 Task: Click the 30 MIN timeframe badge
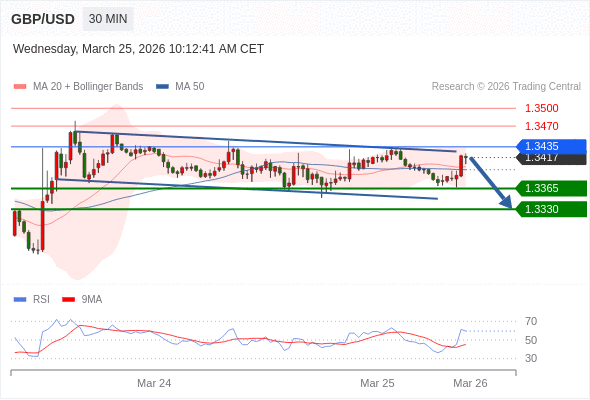[x=108, y=19]
